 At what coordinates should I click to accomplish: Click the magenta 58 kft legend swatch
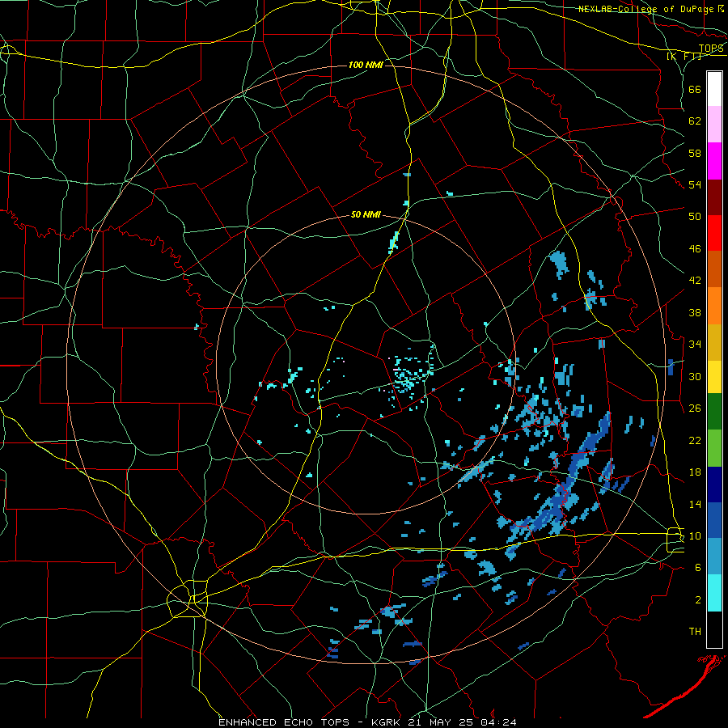pos(714,161)
